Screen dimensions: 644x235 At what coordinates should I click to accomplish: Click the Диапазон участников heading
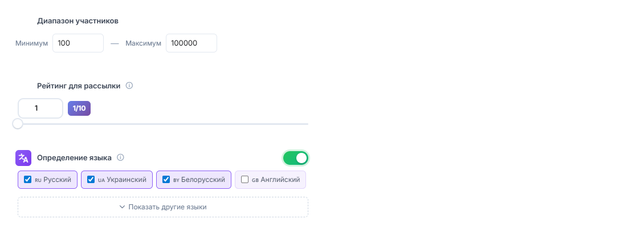click(x=78, y=21)
